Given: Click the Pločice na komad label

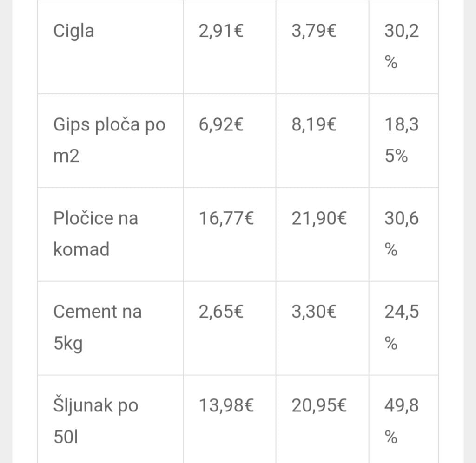Looking at the screenshot, I should tap(96, 234).
